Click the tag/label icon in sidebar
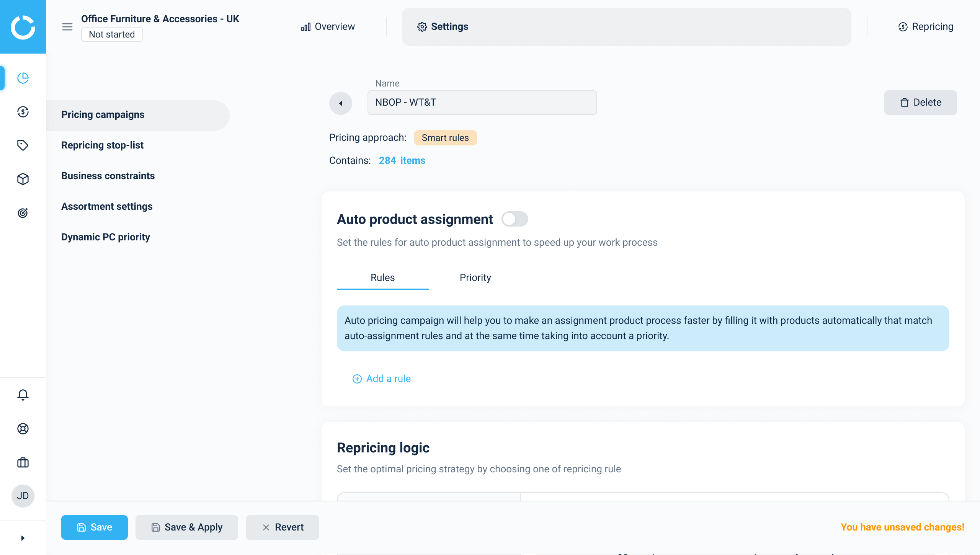980x555 pixels. pyautogui.click(x=23, y=145)
